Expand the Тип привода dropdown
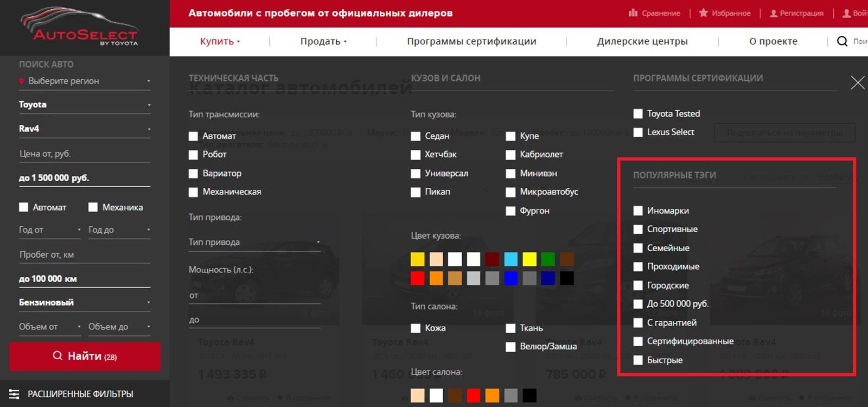The image size is (868, 407). pos(254,242)
